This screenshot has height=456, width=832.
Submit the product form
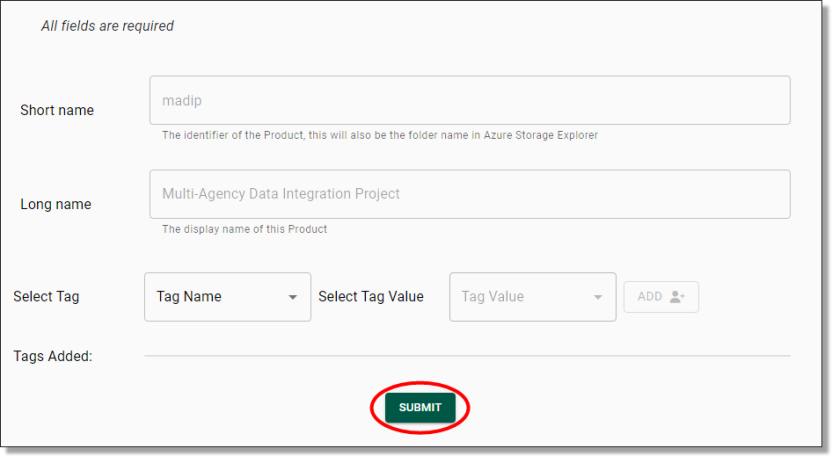tap(420, 408)
